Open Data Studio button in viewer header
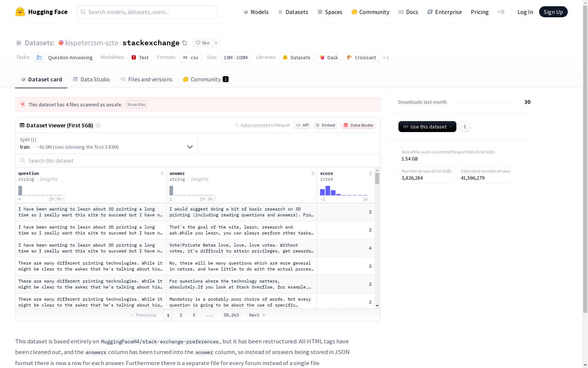The height and width of the screenshot is (368, 588). pos(358,125)
